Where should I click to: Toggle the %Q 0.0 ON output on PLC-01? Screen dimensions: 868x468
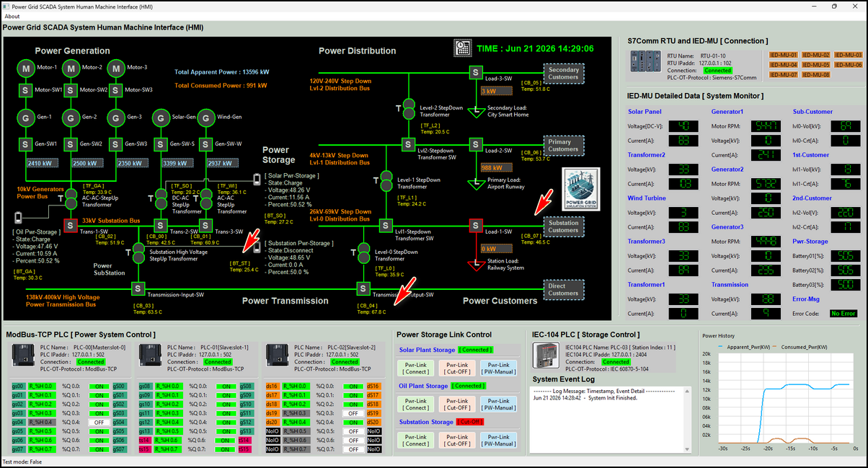[225, 387]
